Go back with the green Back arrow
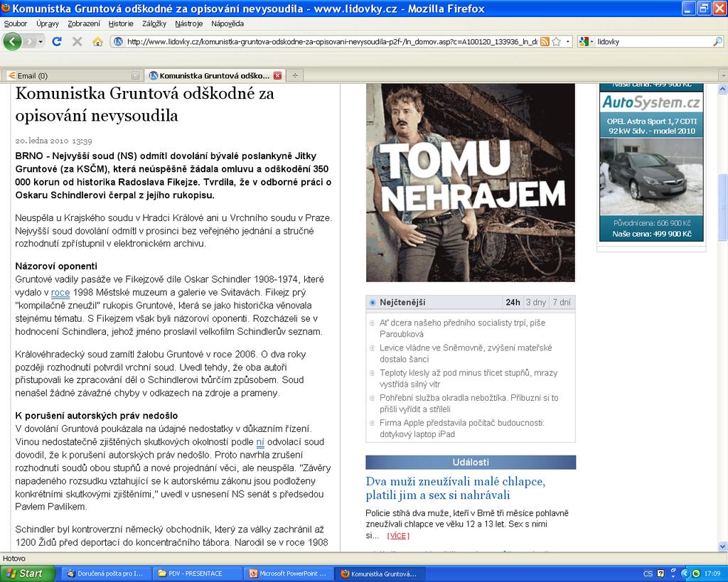728x582 pixels. pyautogui.click(x=13, y=42)
